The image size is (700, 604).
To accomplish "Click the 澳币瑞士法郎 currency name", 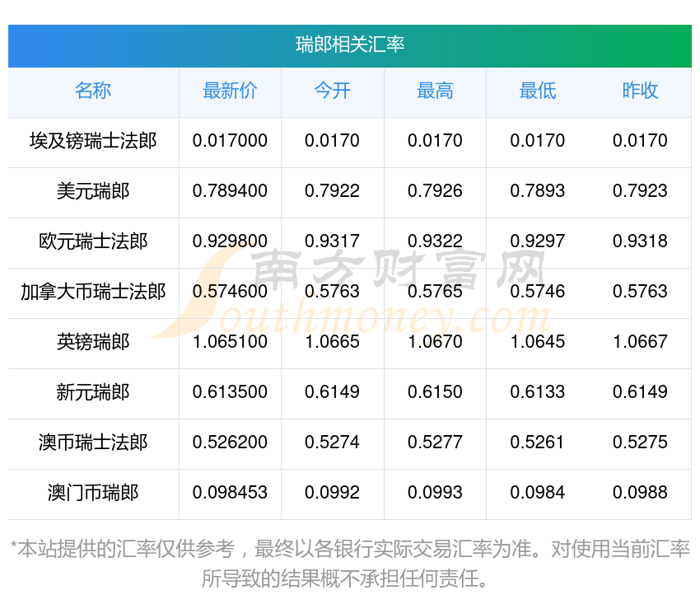I will pyautogui.click(x=93, y=442).
